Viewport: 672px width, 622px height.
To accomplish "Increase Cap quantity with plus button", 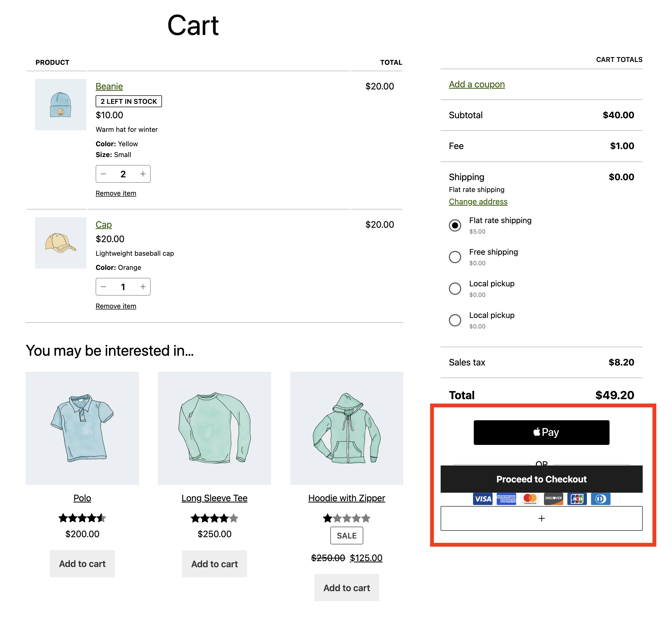I will tap(143, 287).
